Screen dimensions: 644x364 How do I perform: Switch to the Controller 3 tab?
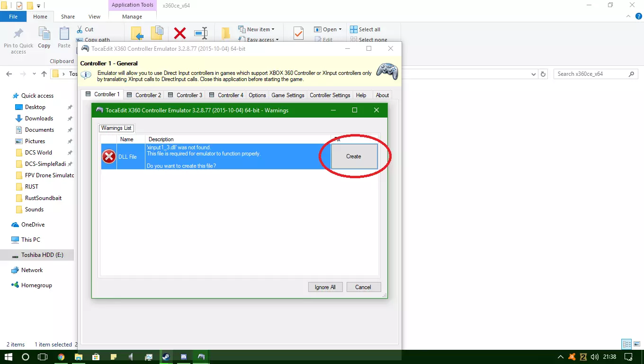tap(185, 95)
